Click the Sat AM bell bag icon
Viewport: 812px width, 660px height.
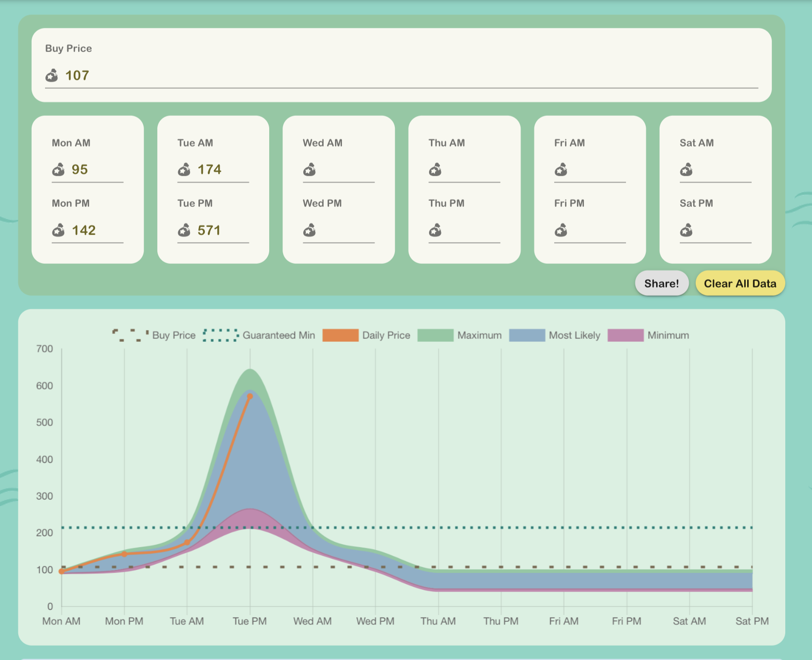(x=686, y=170)
